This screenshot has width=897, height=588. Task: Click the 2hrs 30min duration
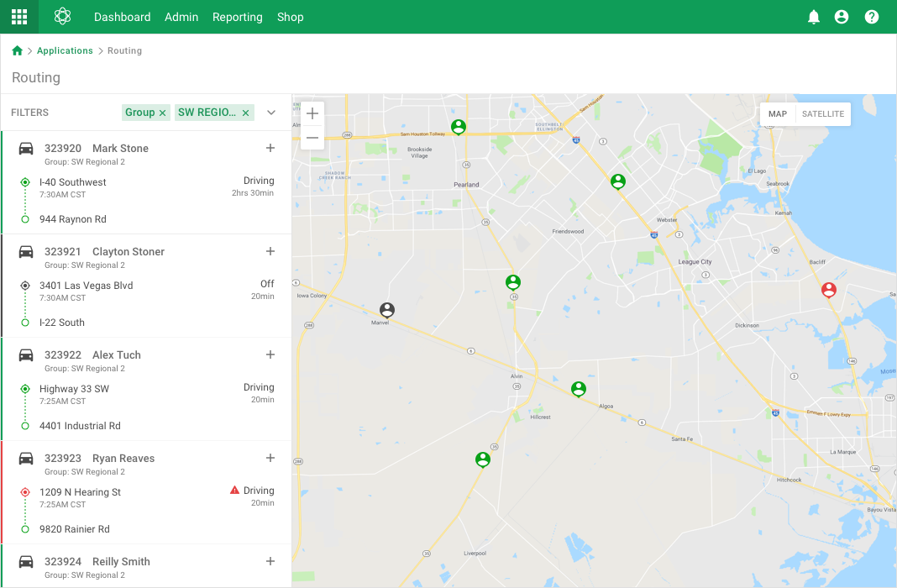click(253, 192)
